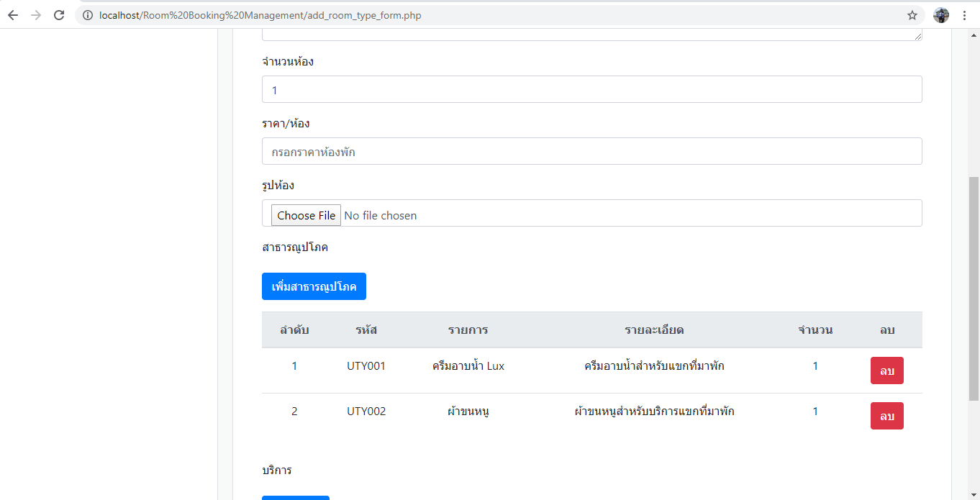
Task: Click the page vertical scrollbar thumb
Action: 974,288
